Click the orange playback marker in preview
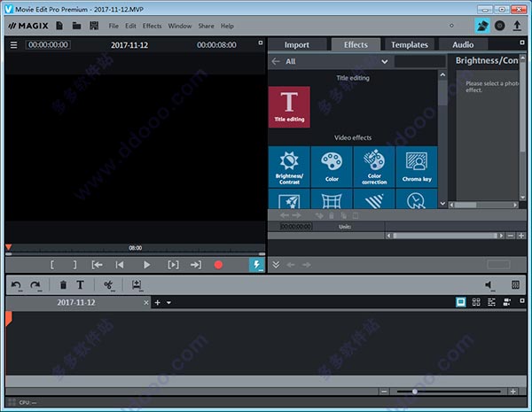532x412 pixels. click(9, 247)
